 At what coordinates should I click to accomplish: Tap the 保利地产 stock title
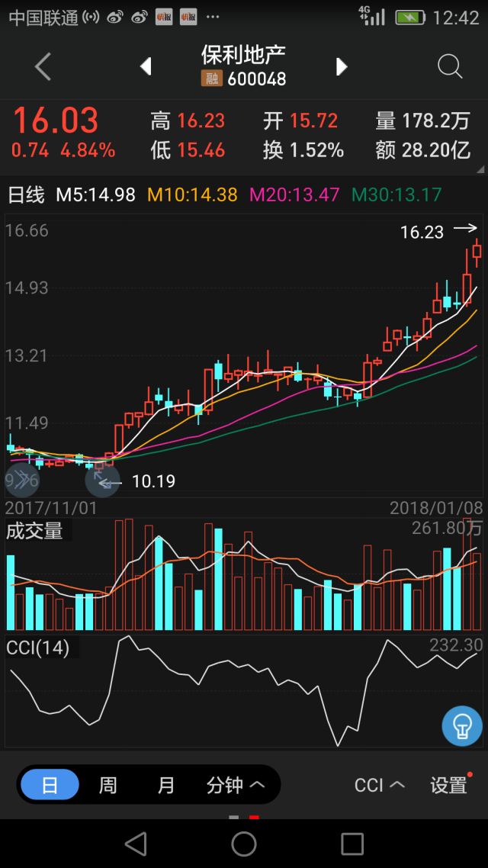click(243, 55)
